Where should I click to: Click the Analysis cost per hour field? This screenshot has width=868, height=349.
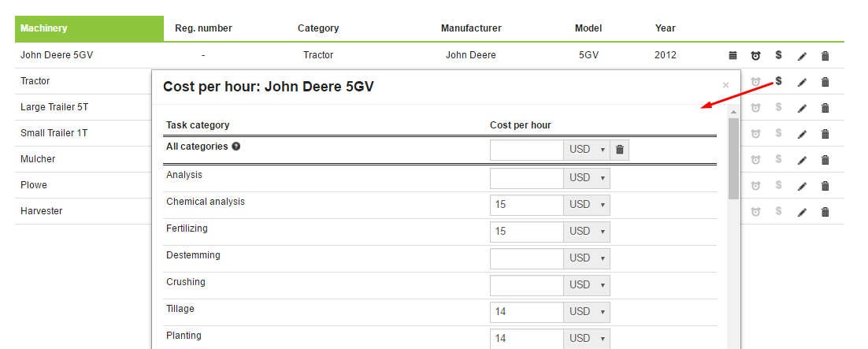coord(526,178)
